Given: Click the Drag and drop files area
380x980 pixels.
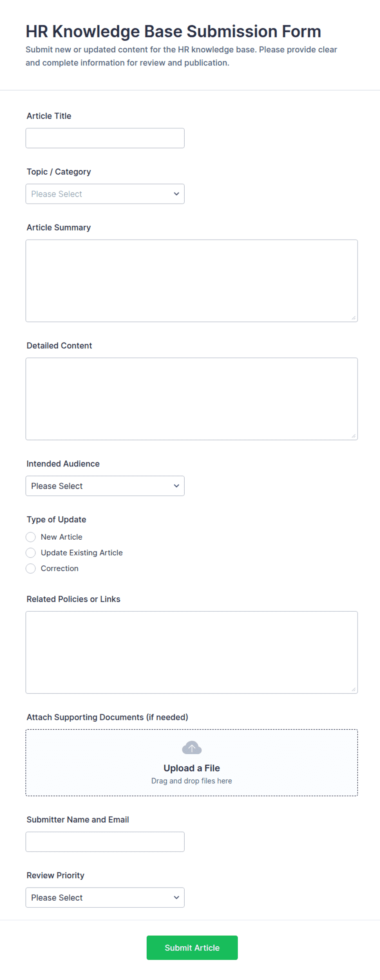Looking at the screenshot, I should [192, 763].
